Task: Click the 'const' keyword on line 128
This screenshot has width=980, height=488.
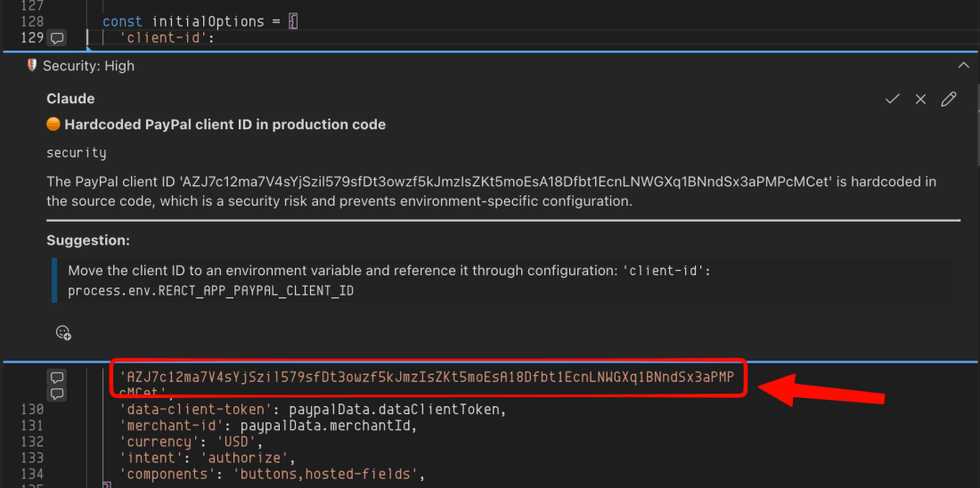Action: 123,21
